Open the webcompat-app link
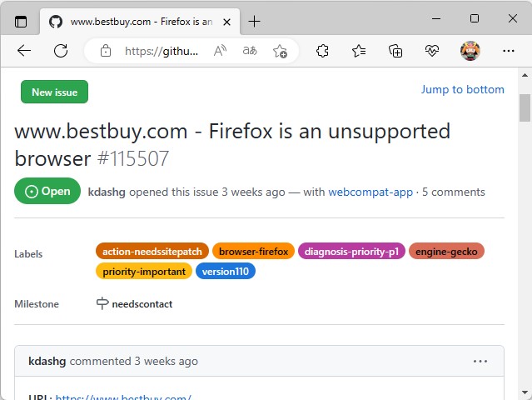The image size is (532, 400). click(x=370, y=192)
